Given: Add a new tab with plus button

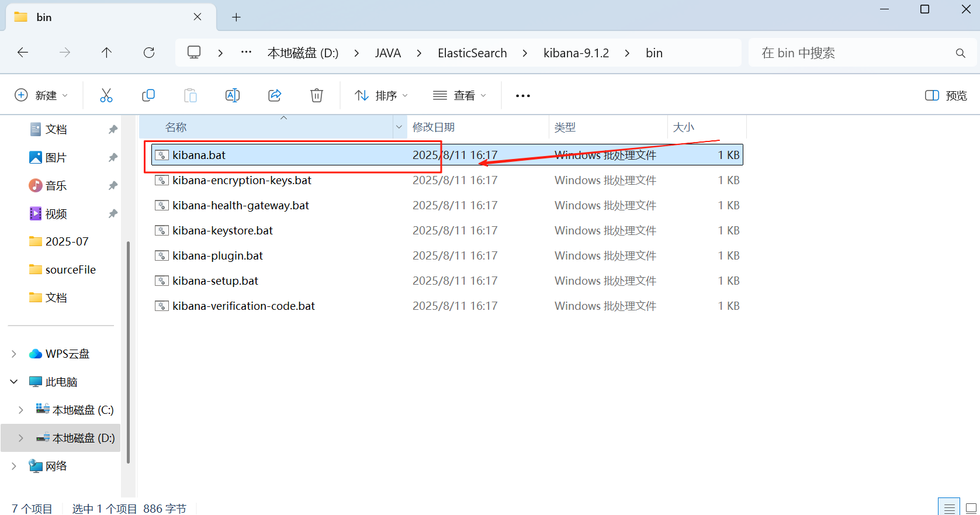Looking at the screenshot, I should click(x=236, y=17).
